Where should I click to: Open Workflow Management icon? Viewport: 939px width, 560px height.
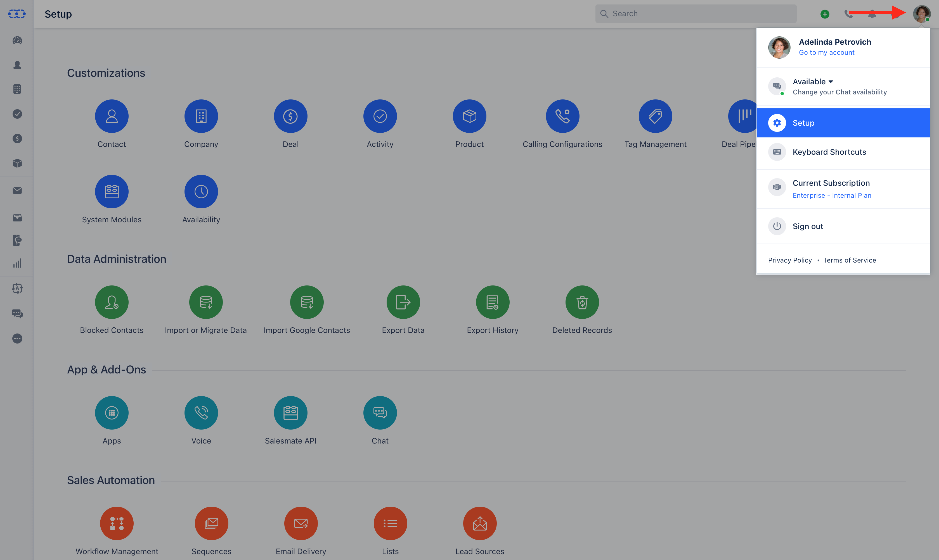[117, 523]
